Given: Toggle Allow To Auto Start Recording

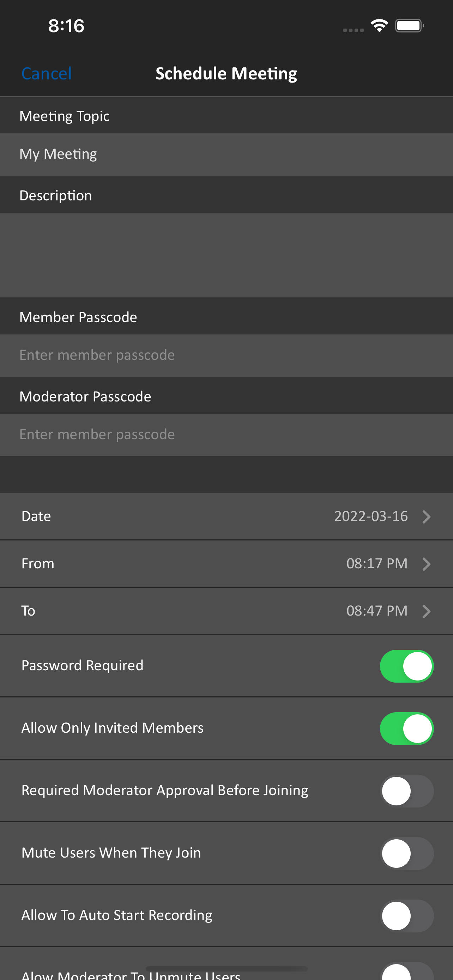Looking at the screenshot, I should (x=406, y=916).
